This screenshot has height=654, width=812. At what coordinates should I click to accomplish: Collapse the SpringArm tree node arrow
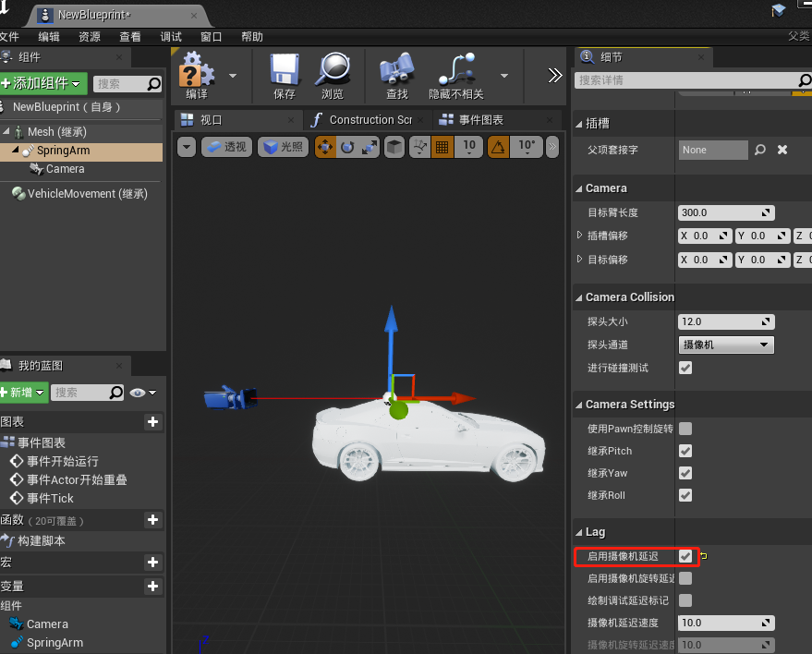pos(16,151)
